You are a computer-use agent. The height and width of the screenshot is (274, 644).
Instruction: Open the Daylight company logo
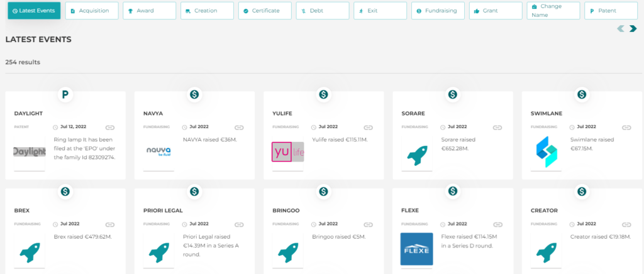[29, 151]
